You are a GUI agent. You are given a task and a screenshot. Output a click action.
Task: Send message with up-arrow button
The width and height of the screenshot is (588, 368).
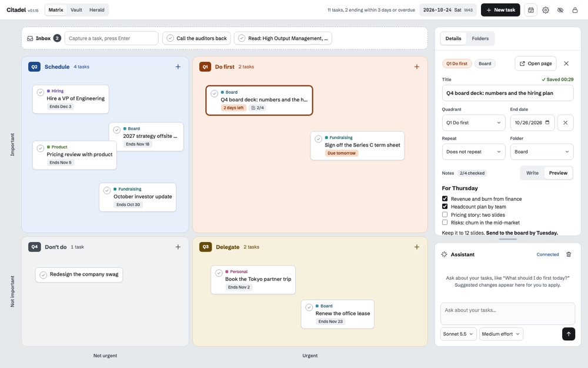coord(569,334)
